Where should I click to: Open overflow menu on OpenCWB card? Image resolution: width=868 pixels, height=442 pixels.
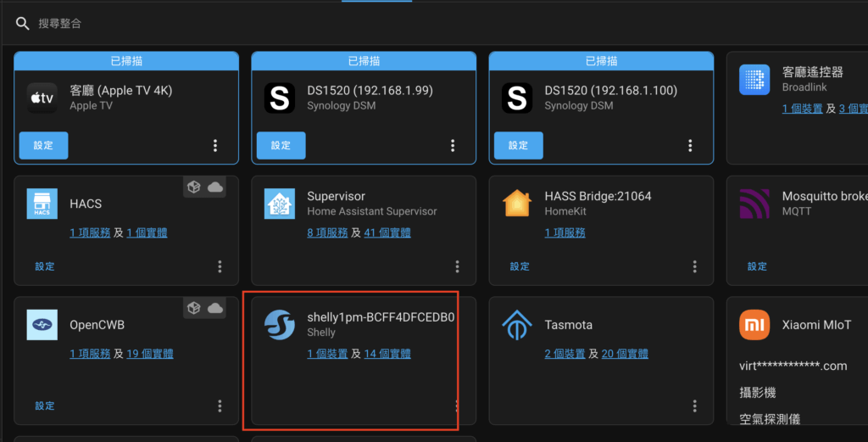click(x=220, y=406)
